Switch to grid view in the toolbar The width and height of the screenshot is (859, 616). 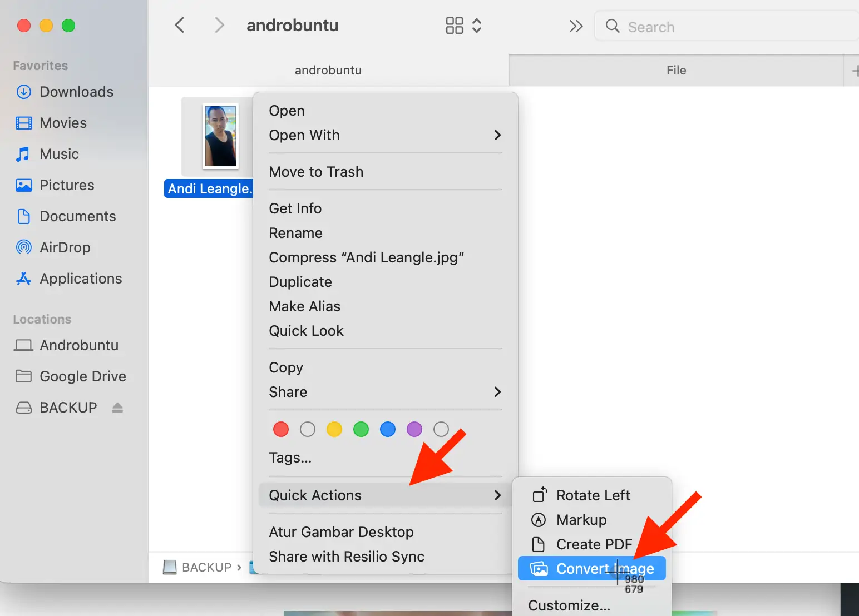[454, 25]
